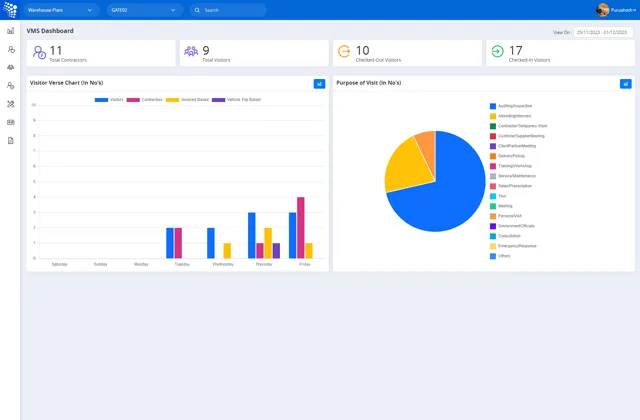Toggle AttendingInterview in pie legend
The height and width of the screenshot is (420, 640).
click(511, 116)
